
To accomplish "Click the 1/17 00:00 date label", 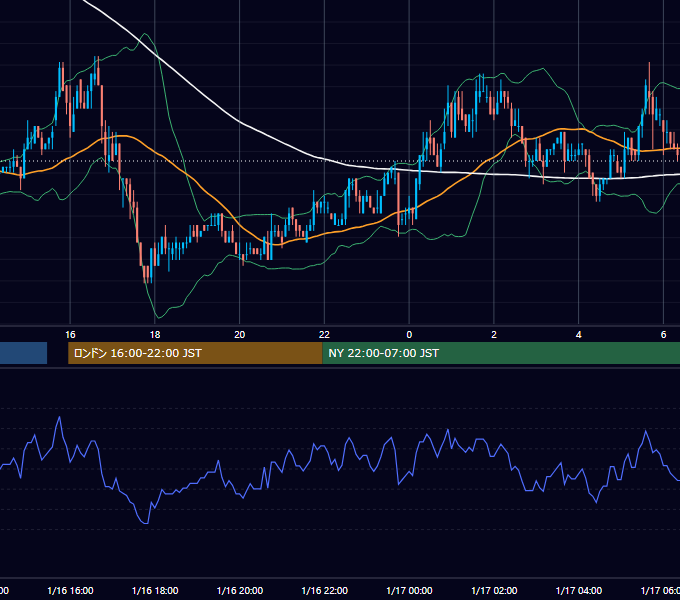I will pos(409,590).
